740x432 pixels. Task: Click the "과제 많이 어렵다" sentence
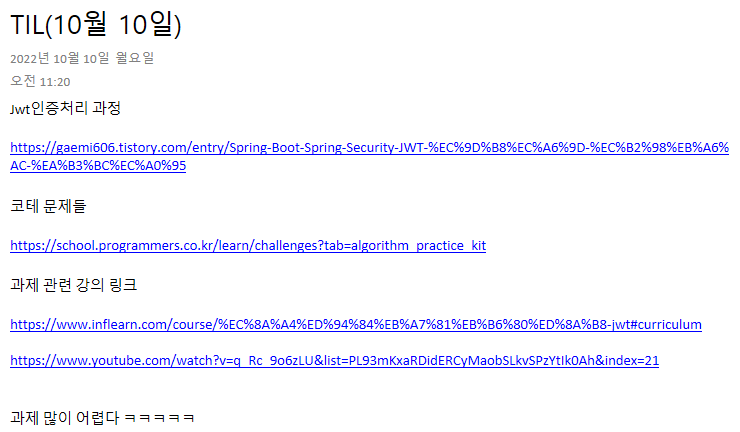pos(65,417)
